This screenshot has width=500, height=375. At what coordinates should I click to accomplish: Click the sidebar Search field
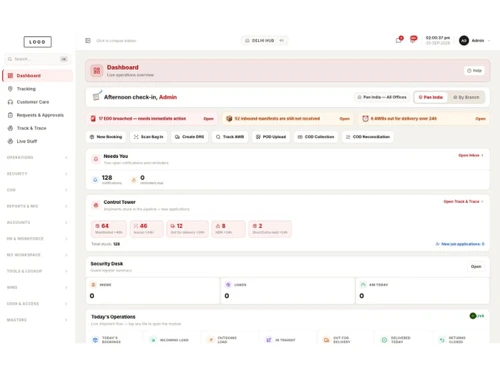click(x=37, y=59)
